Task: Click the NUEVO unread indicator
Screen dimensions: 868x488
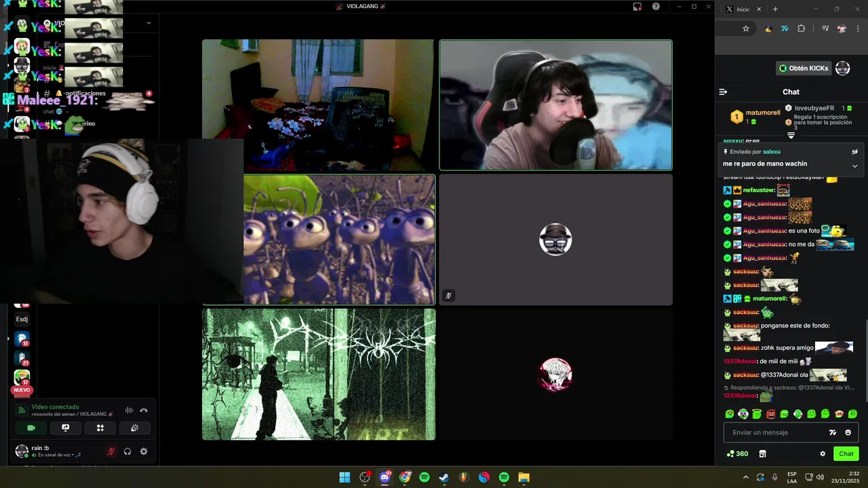Action: tap(22, 390)
